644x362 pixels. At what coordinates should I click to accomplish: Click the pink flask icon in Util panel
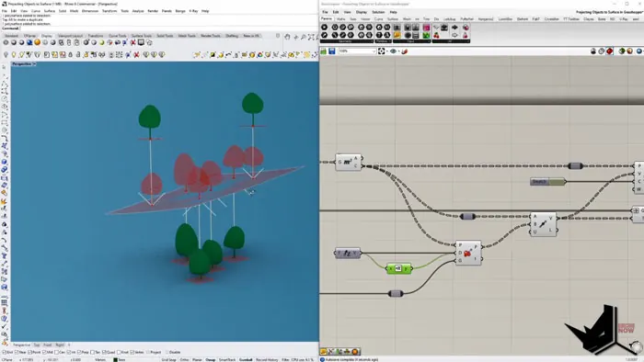click(465, 35)
